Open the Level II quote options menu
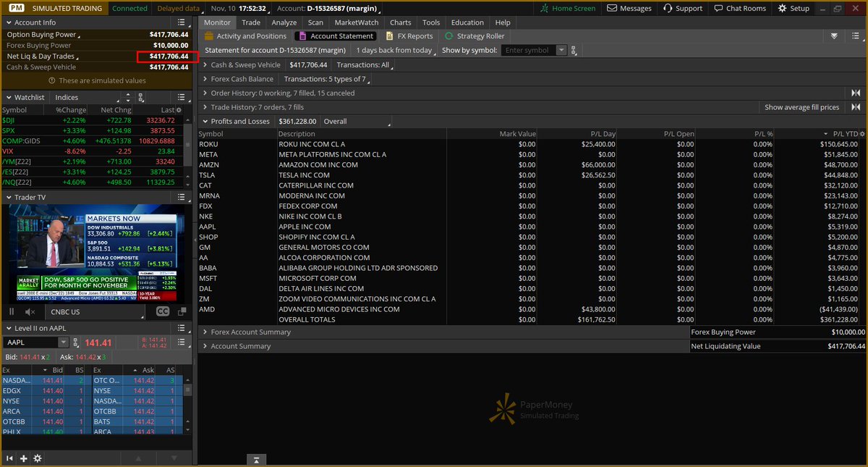This screenshot has height=467, width=868. click(183, 342)
